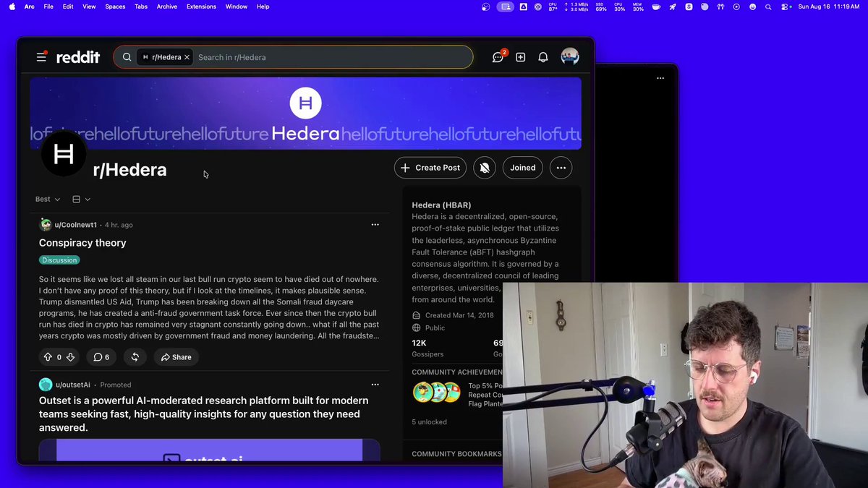This screenshot has width=868, height=488.
Task: Upvote the Conspiracy theory post
Action: click(x=48, y=357)
